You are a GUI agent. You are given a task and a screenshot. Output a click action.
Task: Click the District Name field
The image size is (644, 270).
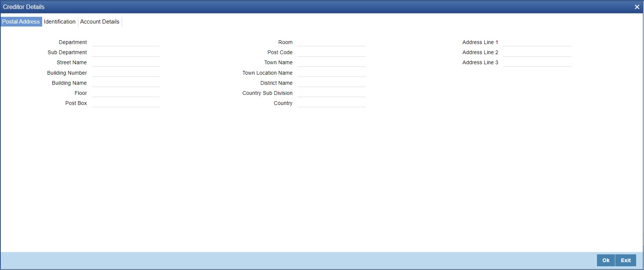pos(332,83)
